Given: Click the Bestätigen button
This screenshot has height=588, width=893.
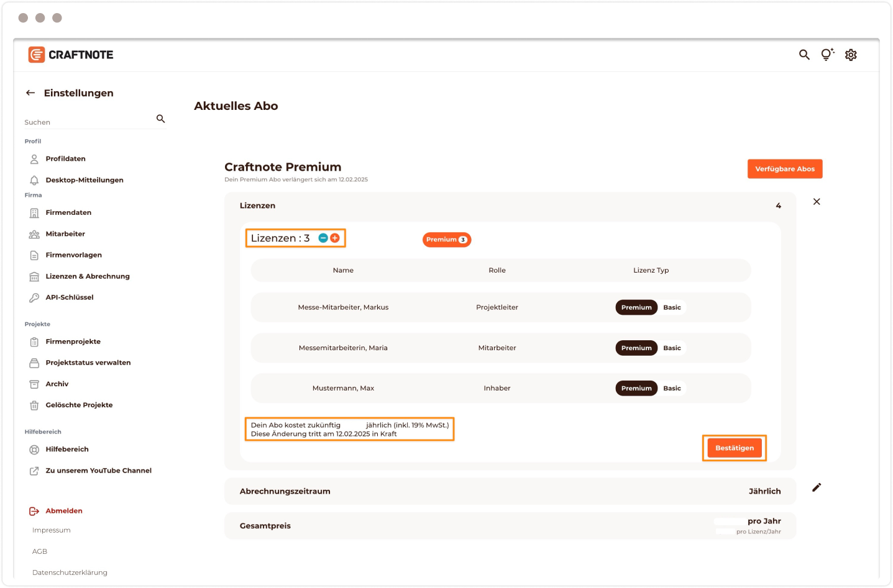Looking at the screenshot, I should (x=735, y=448).
